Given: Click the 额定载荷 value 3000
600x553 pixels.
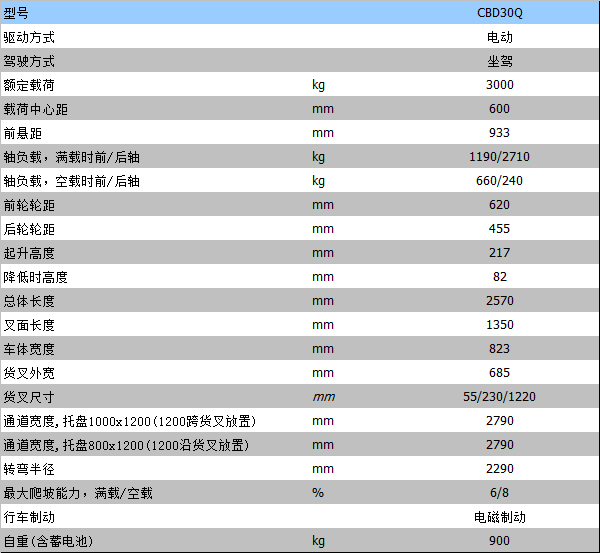Looking at the screenshot, I should coord(499,85).
